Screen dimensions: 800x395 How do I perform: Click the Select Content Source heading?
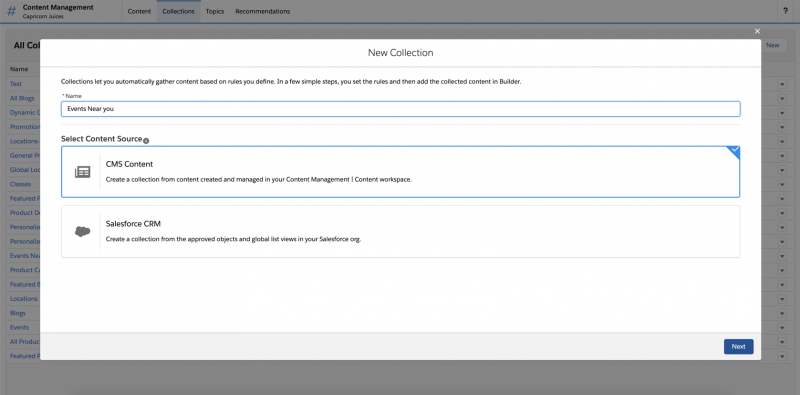102,139
